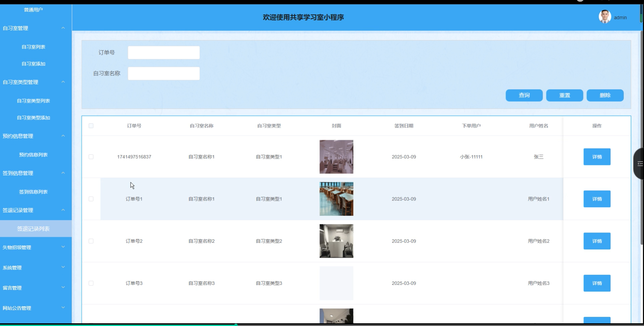Click the 自习室类型2 cell
644x326 pixels.
[x=269, y=241]
